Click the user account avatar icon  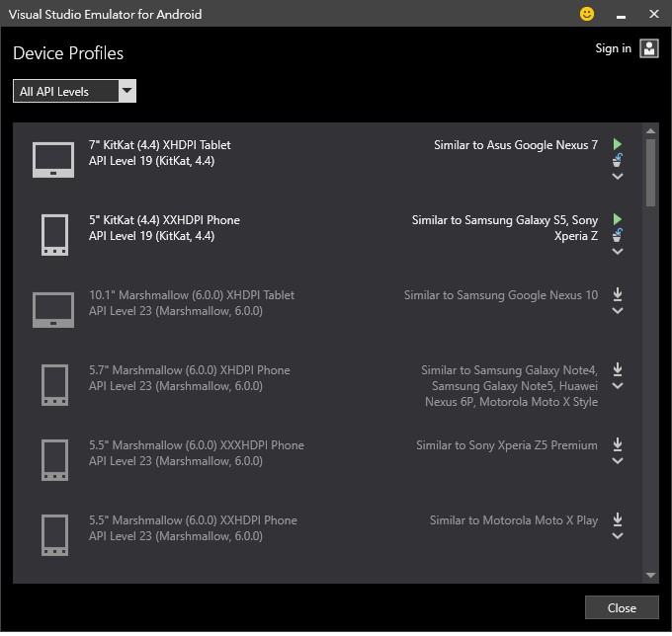click(x=649, y=48)
